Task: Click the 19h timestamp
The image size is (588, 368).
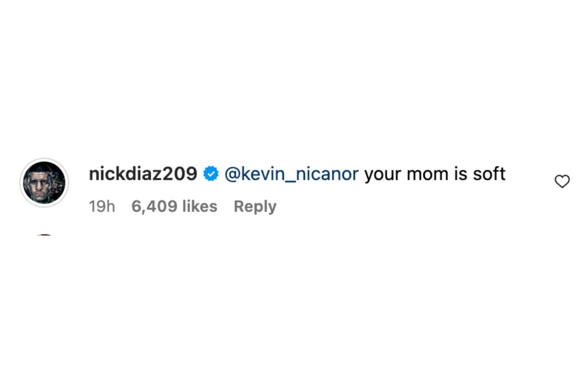Action: [x=101, y=207]
